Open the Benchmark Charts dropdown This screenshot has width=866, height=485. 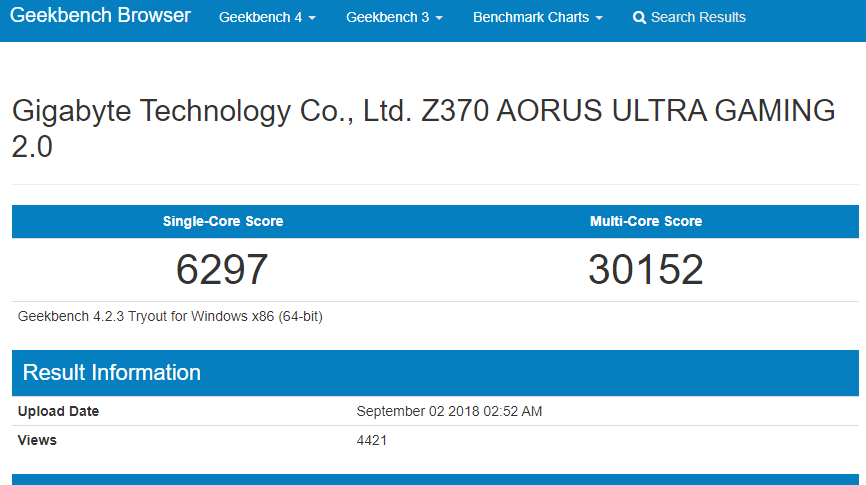tap(537, 17)
